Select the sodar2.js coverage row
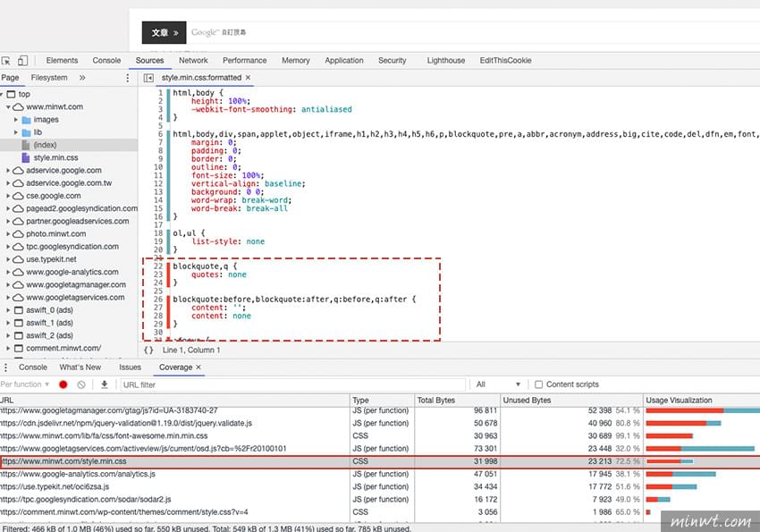Image resolution: width=760 pixels, height=532 pixels. 380,499
